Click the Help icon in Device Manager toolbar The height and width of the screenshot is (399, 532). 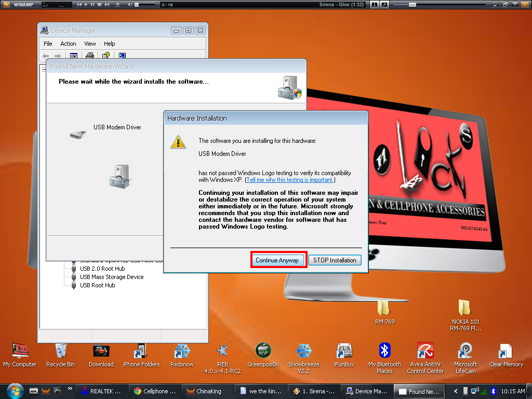pyautogui.click(x=106, y=55)
